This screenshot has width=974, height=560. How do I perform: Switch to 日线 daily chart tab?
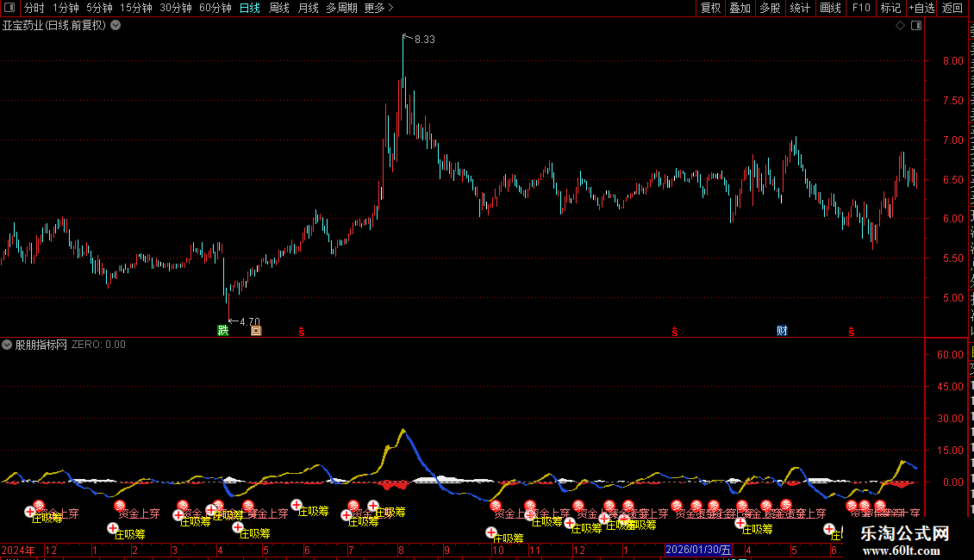[x=250, y=8]
